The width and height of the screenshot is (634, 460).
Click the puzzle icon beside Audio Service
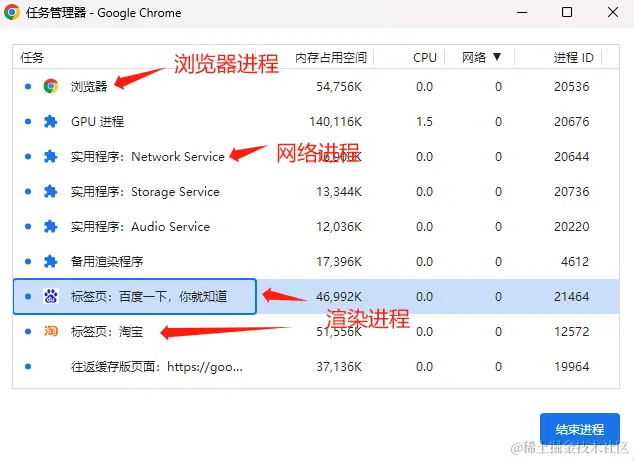51,226
